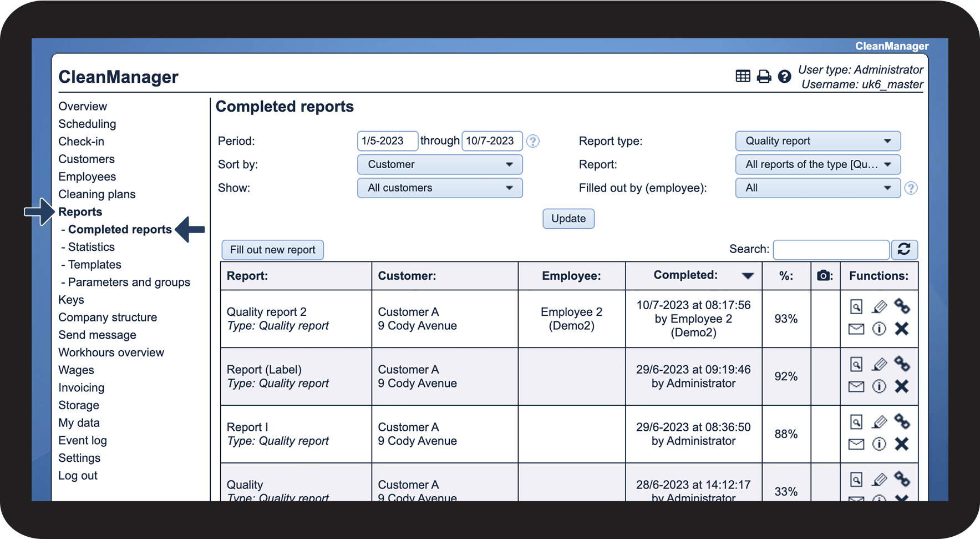980x539 pixels.
Task: Edit Quality report 2 using pencil icon
Action: [x=879, y=306]
